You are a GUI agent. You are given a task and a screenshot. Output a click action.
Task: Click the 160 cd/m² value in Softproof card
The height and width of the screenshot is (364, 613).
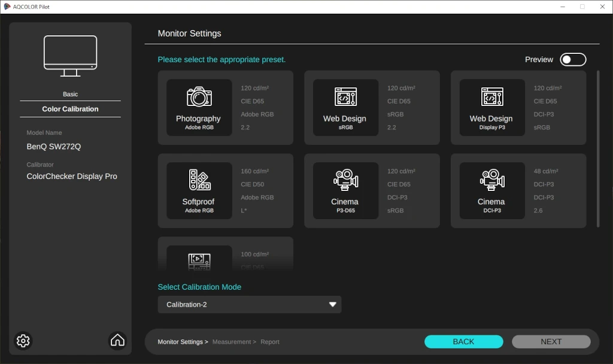(x=255, y=171)
